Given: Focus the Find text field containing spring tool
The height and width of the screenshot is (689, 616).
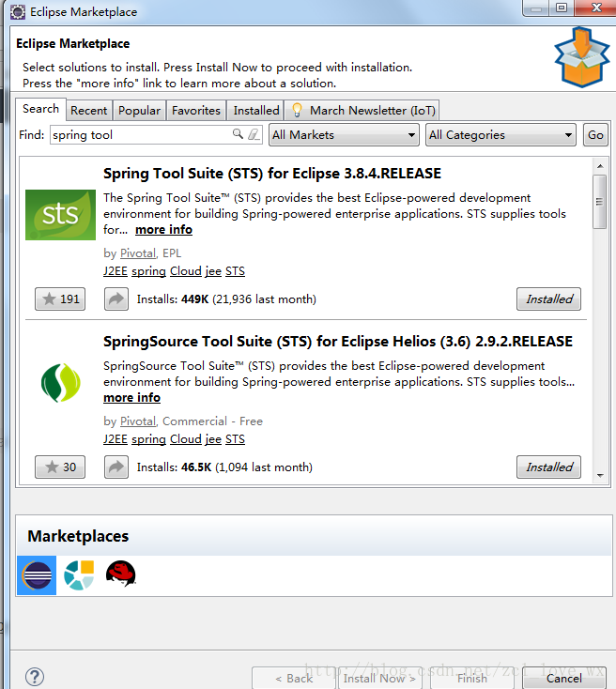Looking at the screenshot, I should (156, 135).
